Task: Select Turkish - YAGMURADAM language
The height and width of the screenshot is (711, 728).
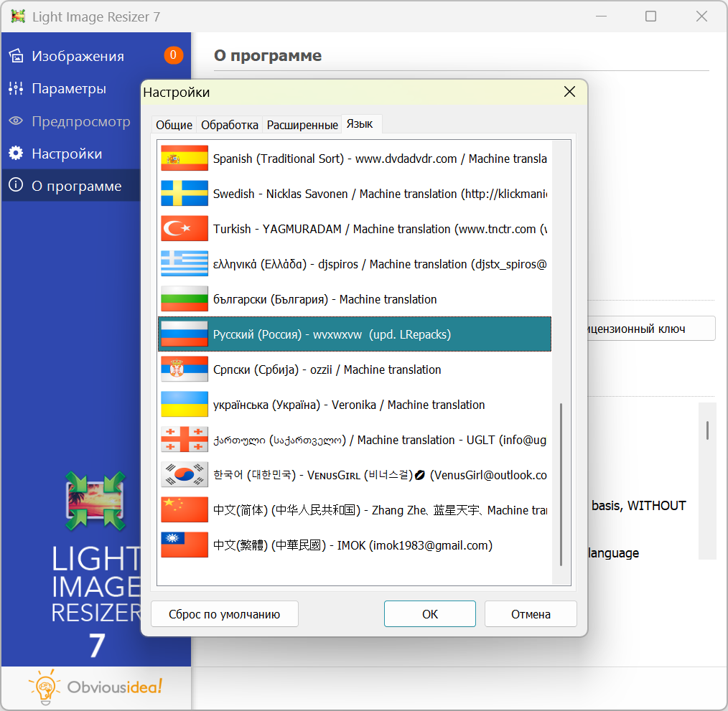Action: (x=354, y=229)
